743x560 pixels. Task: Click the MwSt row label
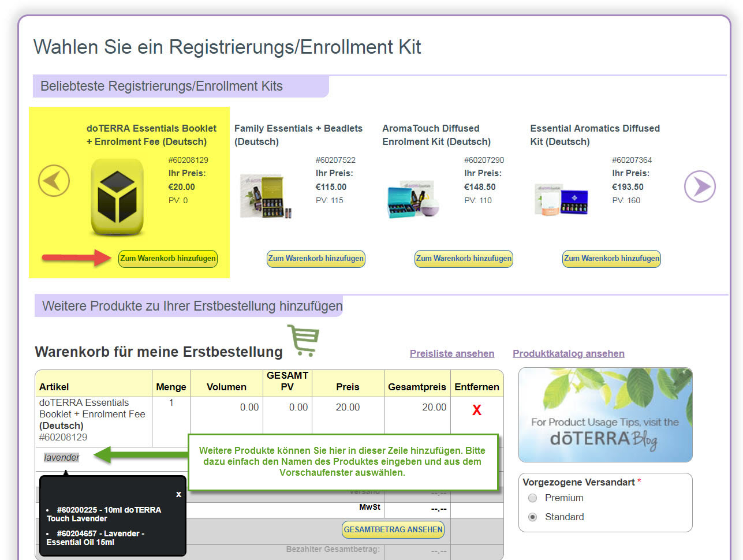pos(369,507)
